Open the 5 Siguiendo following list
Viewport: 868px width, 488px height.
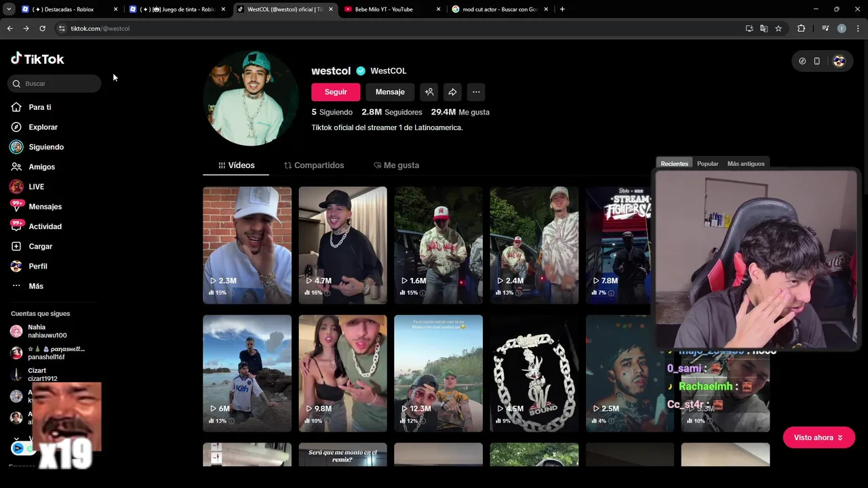click(332, 112)
